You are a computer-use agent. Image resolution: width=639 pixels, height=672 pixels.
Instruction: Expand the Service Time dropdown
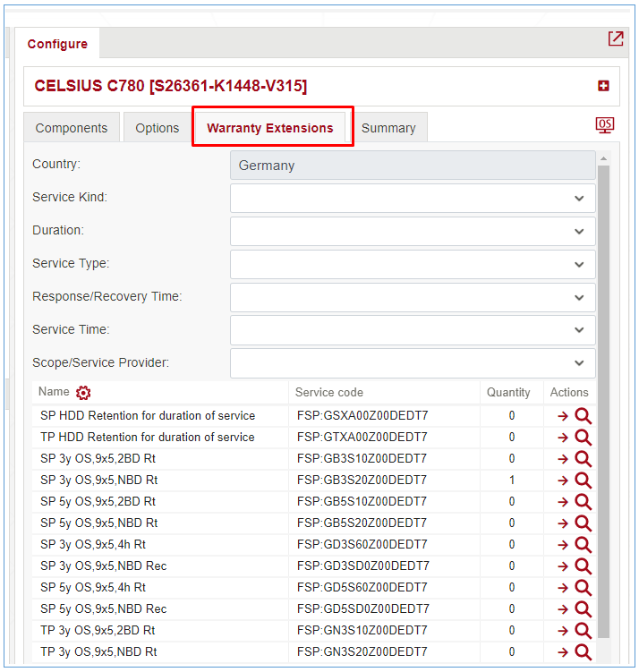413,330
